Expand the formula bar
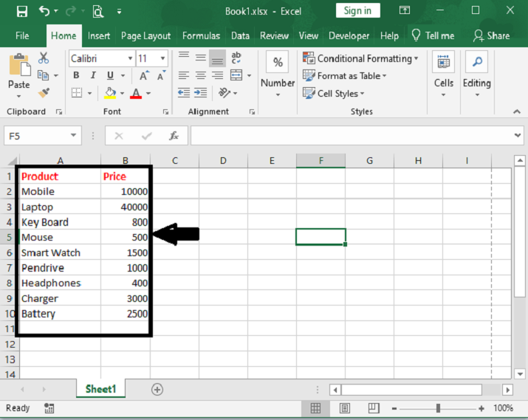 click(x=518, y=136)
